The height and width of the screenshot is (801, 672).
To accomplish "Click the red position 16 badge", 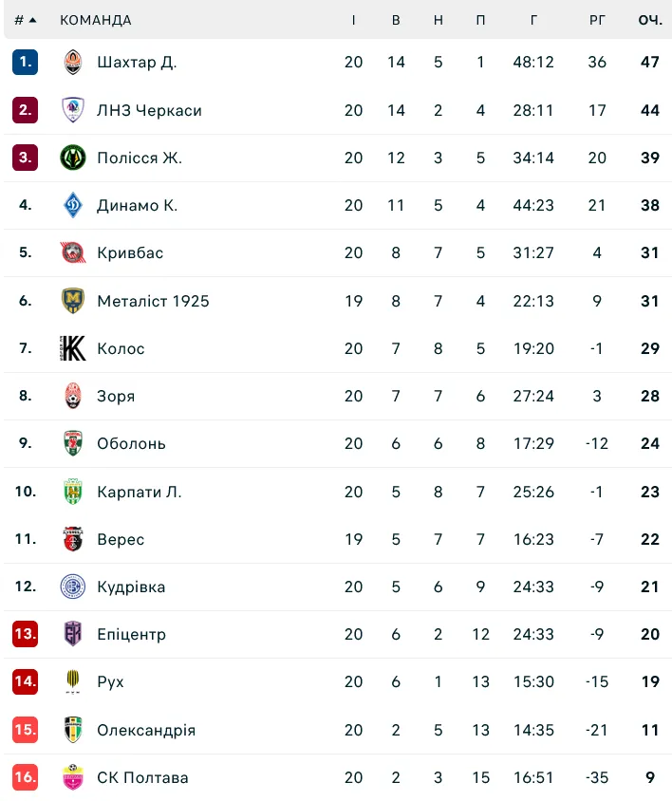I will pyautogui.click(x=25, y=777).
